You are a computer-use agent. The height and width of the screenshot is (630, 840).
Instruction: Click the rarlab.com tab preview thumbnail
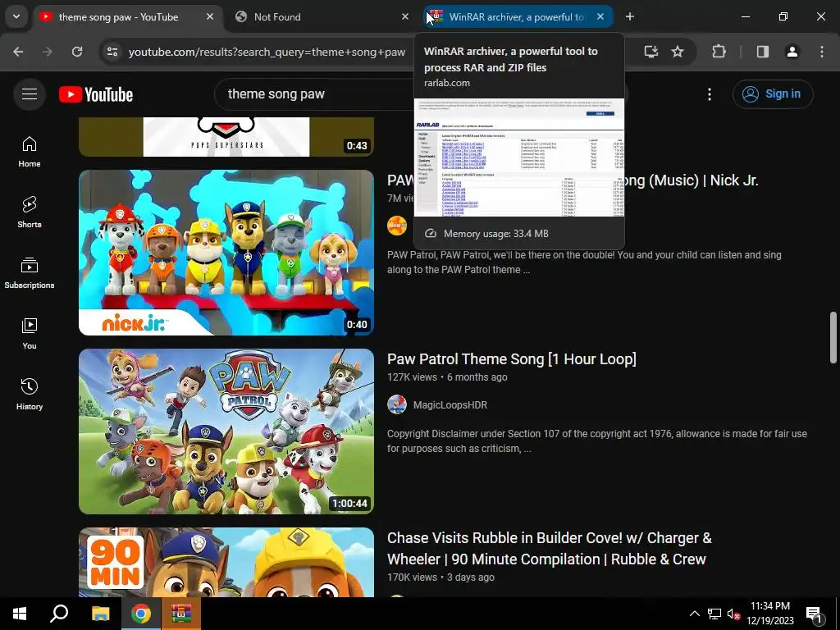click(x=519, y=157)
